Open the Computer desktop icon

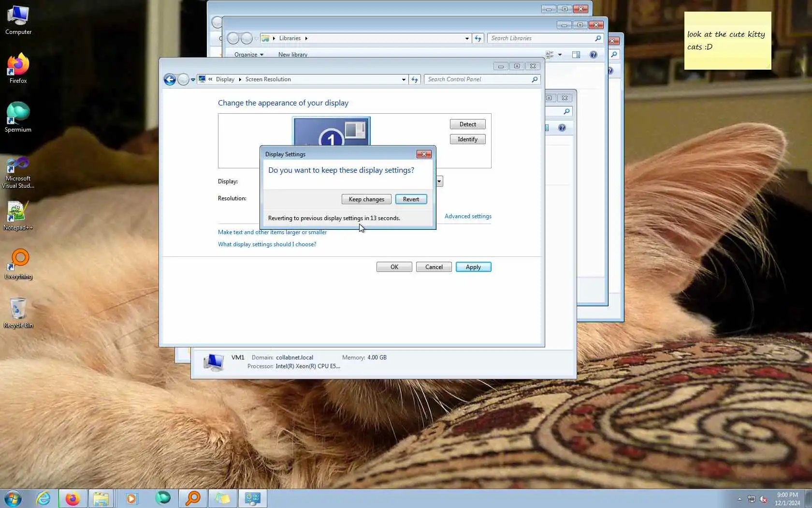18,20
